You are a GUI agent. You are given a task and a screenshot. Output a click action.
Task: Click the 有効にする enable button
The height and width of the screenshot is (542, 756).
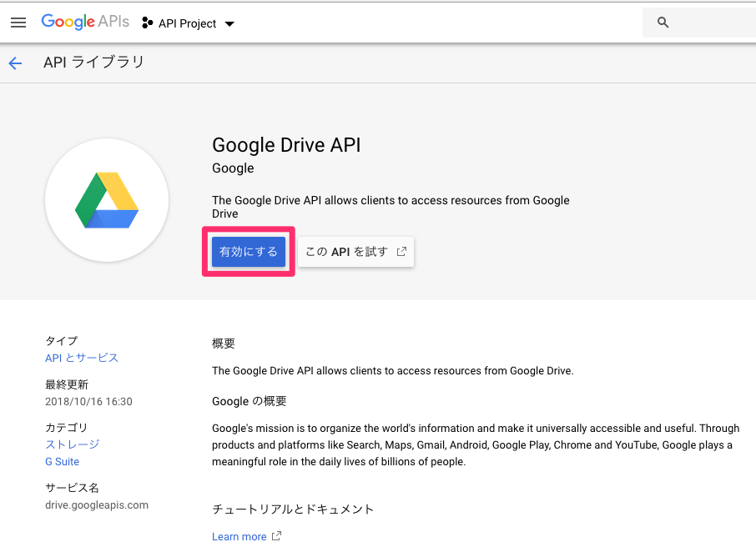tap(249, 252)
